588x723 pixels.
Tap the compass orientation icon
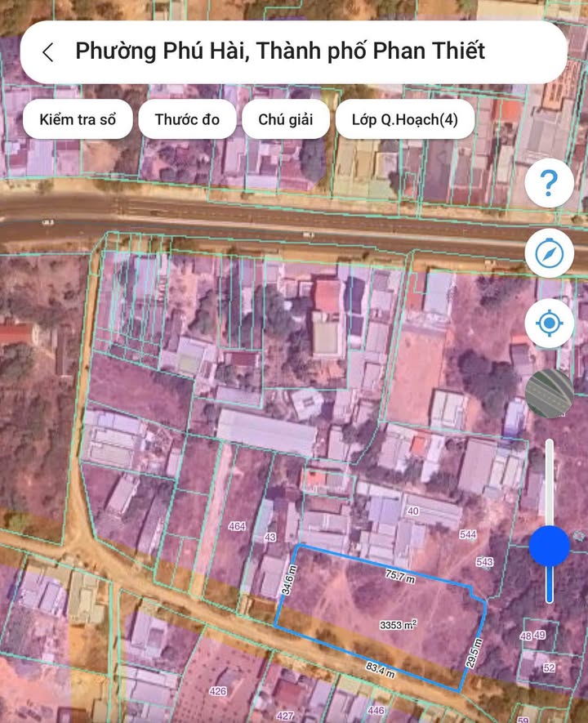(549, 252)
